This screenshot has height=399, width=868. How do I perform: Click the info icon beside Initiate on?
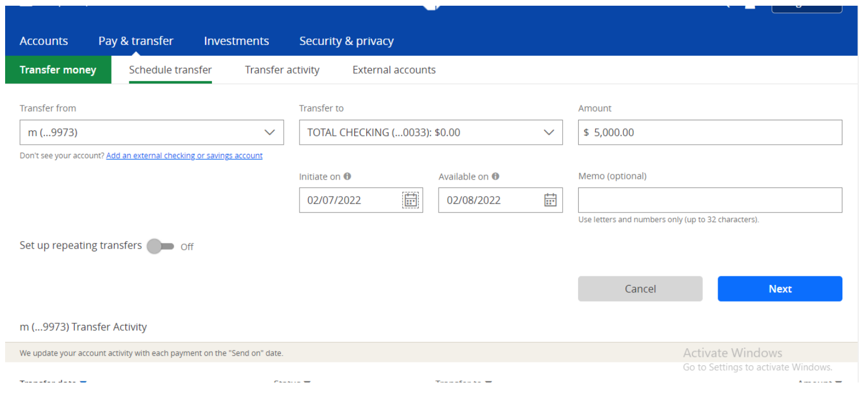point(347,177)
